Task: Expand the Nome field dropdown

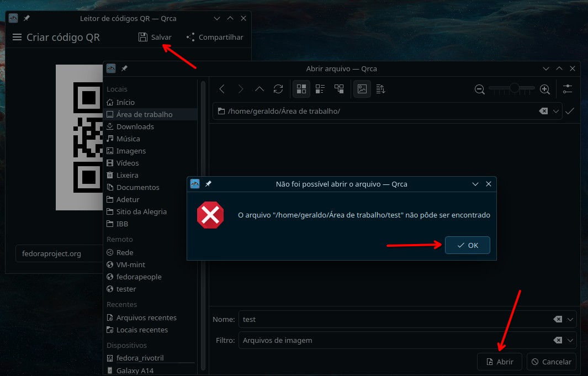Action: [570, 319]
